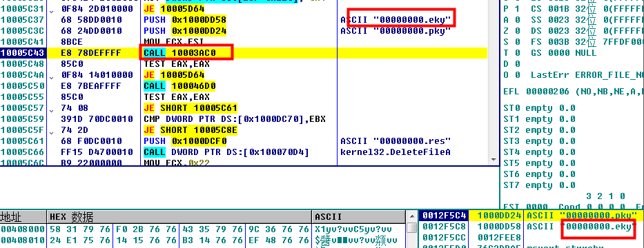Image resolution: width=644 pixels, height=248 pixels.
Task: Select the PUSH 0x1000DD58 instruction
Action: pos(185,20)
